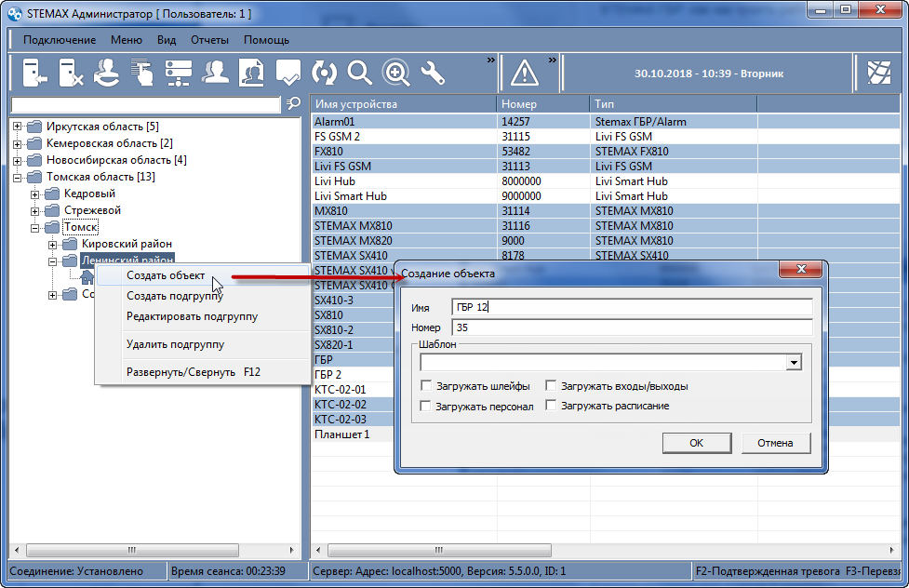Open the Шаблон dropdown list
This screenshot has width=909, height=588.
793,363
